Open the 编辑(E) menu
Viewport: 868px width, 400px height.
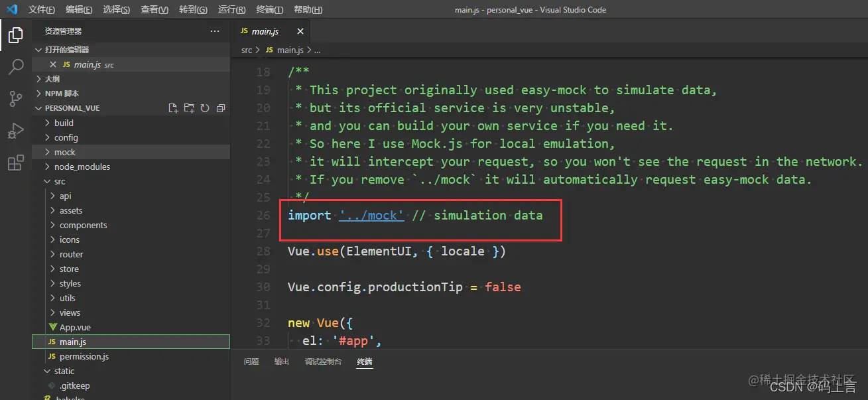[80, 10]
